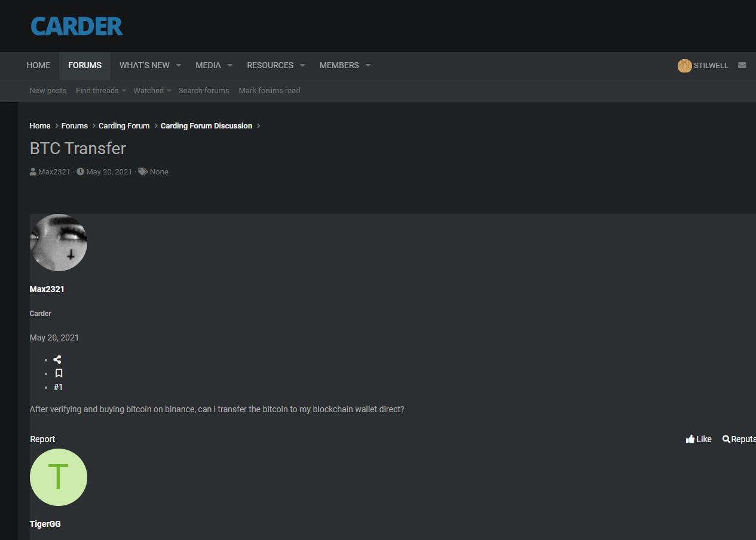Screen dimensions: 756x540
Task: Select the Forums navigation tab
Action: click(x=85, y=65)
